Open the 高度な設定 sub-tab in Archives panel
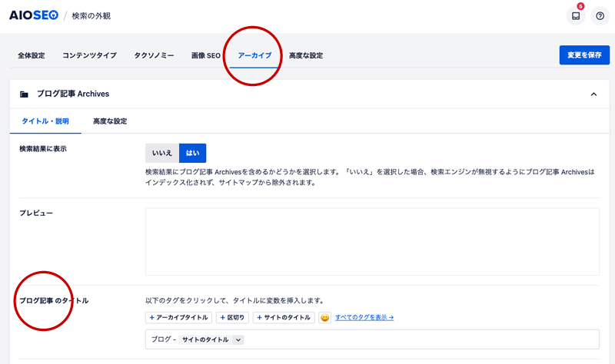The width and height of the screenshot is (615, 364). pyautogui.click(x=110, y=121)
